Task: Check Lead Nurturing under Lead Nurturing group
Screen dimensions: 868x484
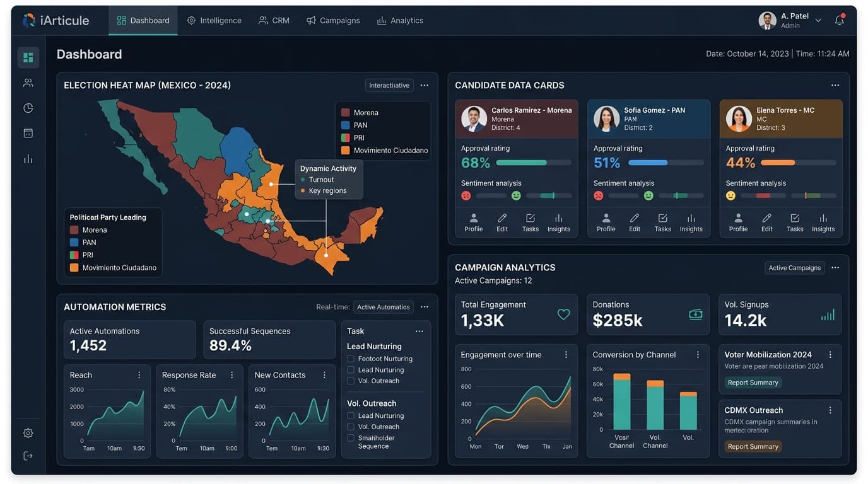Action: point(351,370)
